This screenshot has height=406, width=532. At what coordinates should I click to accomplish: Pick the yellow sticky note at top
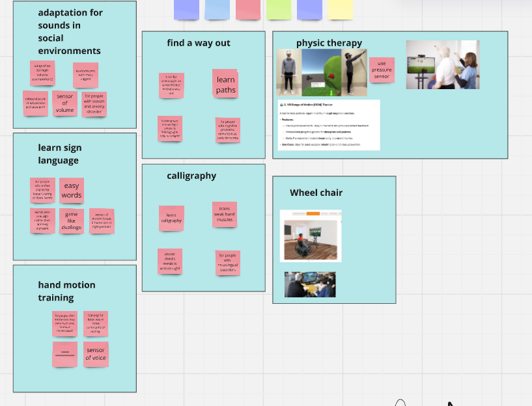(340, 9)
